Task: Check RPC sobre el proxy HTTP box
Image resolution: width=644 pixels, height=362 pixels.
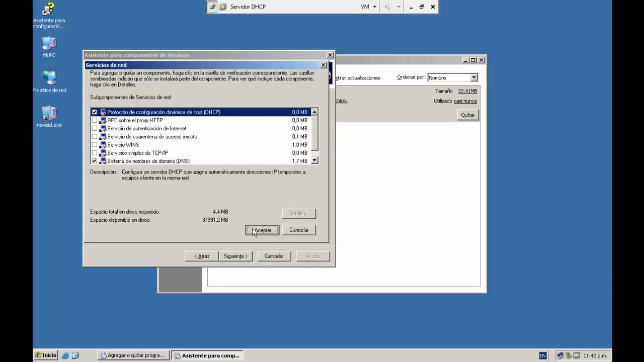Action: (x=94, y=120)
